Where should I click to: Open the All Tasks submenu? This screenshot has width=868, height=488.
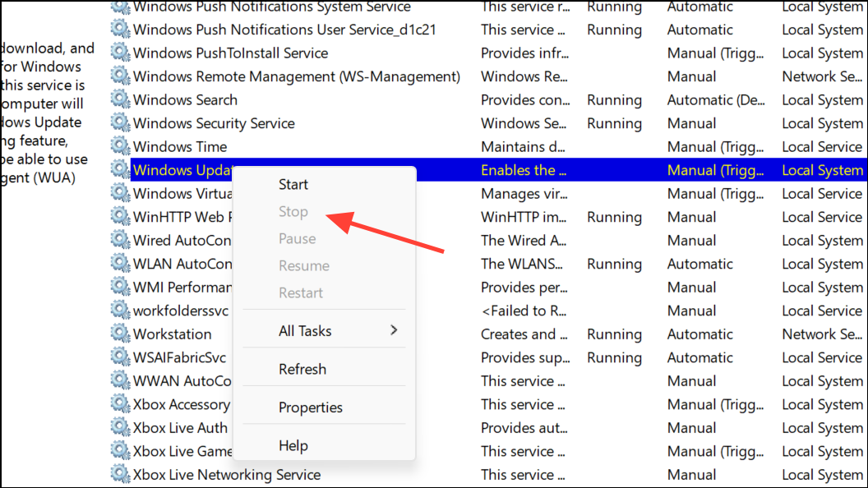324,331
